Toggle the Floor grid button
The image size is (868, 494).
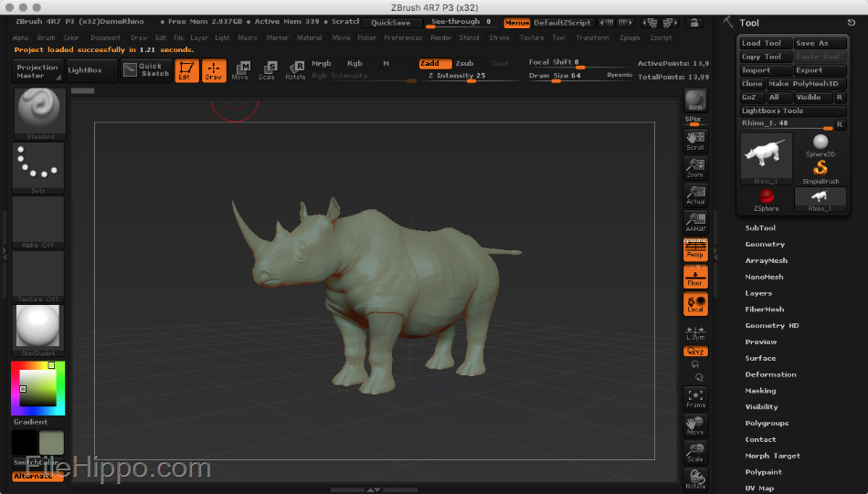click(695, 277)
